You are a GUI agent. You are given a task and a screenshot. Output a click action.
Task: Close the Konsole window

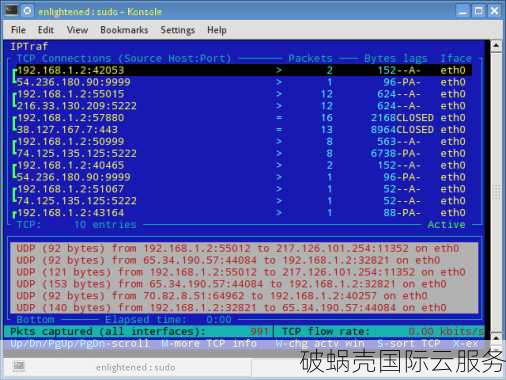tap(494, 11)
